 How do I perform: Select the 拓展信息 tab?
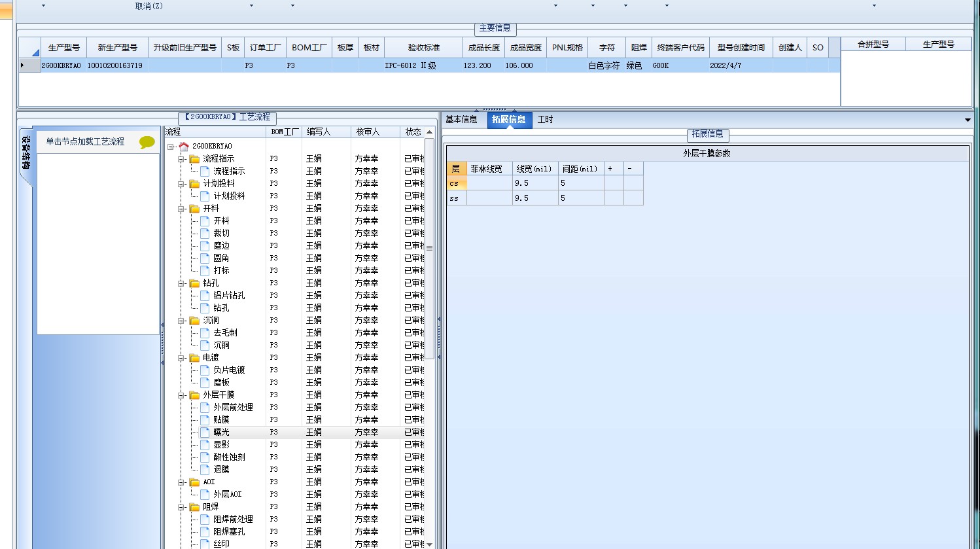(508, 119)
